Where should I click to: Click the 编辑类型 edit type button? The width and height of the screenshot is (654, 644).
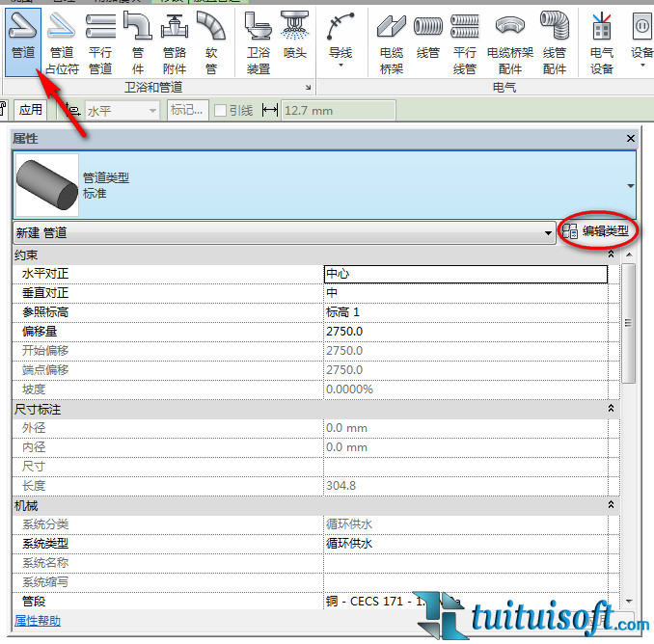596,231
